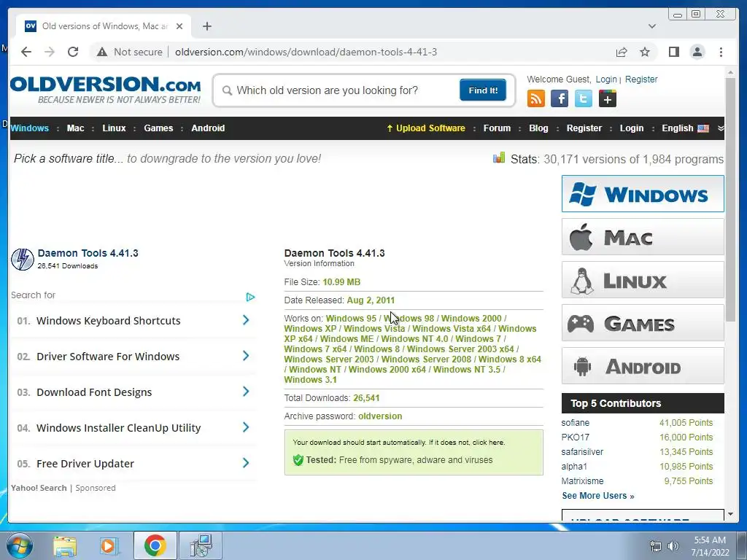
Task: Click the volume speaker tray icon
Action: tap(673, 546)
